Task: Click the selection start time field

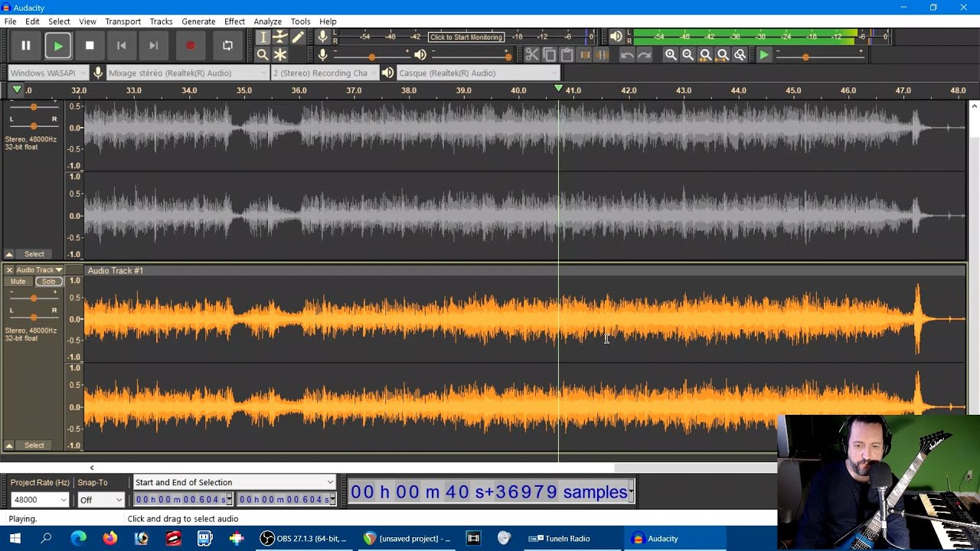Action: point(184,500)
